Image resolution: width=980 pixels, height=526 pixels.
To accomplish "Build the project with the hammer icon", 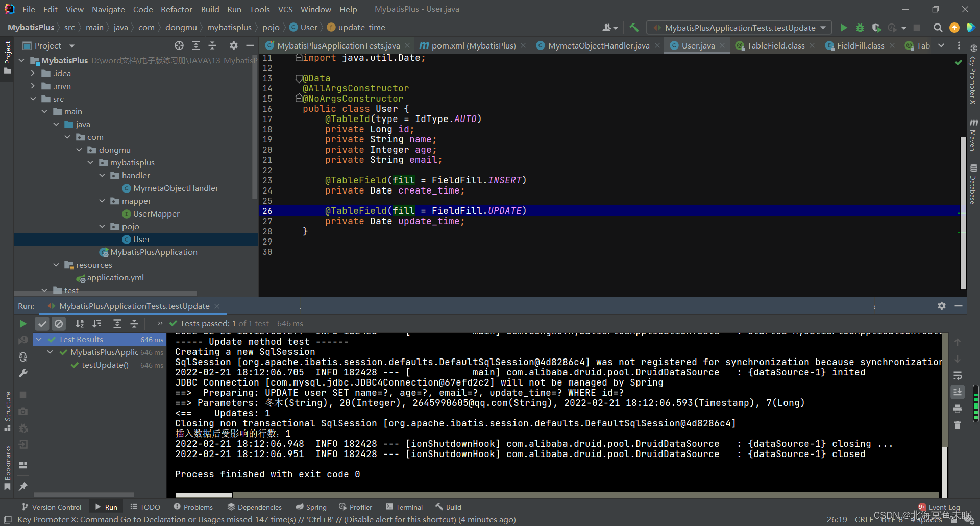I will [634, 28].
